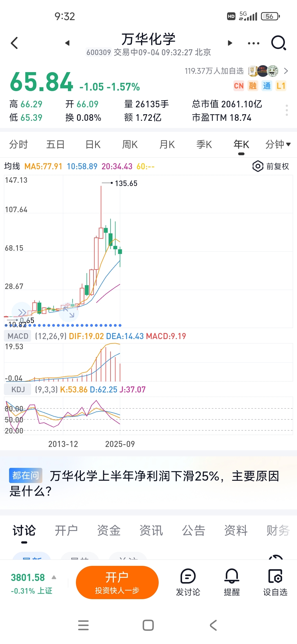Viewport: 297px width, 644px height.
Task: Tap Android home square button
Action: coord(148,625)
